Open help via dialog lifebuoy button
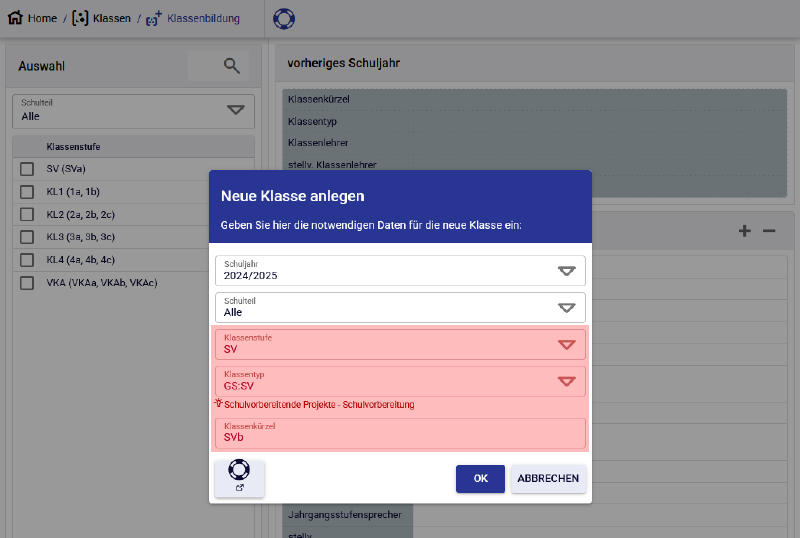 pos(239,477)
